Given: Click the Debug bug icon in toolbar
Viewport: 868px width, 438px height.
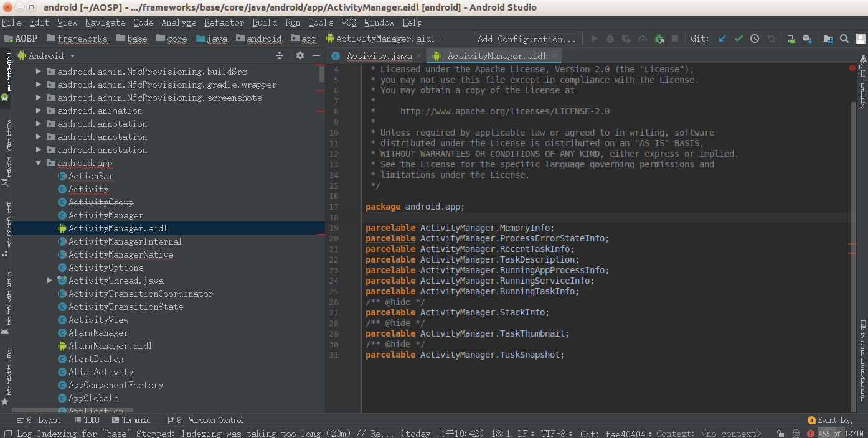Looking at the screenshot, I should pyautogui.click(x=610, y=39).
